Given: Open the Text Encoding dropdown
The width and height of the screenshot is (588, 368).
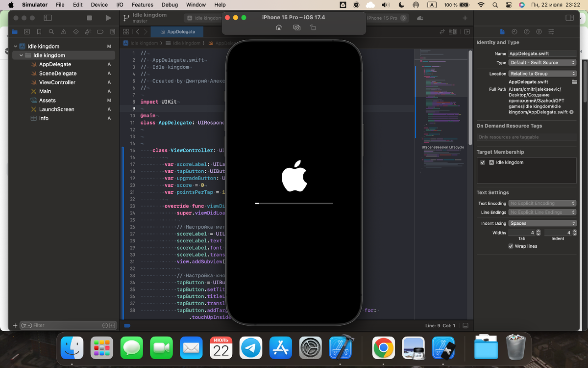Looking at the screenshot, I should pyautogui.click(x=542, y=203).
